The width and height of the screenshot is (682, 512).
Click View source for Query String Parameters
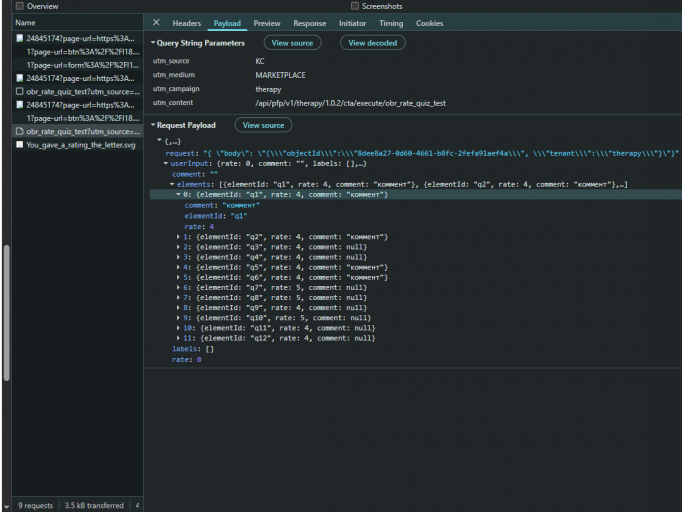292,43
